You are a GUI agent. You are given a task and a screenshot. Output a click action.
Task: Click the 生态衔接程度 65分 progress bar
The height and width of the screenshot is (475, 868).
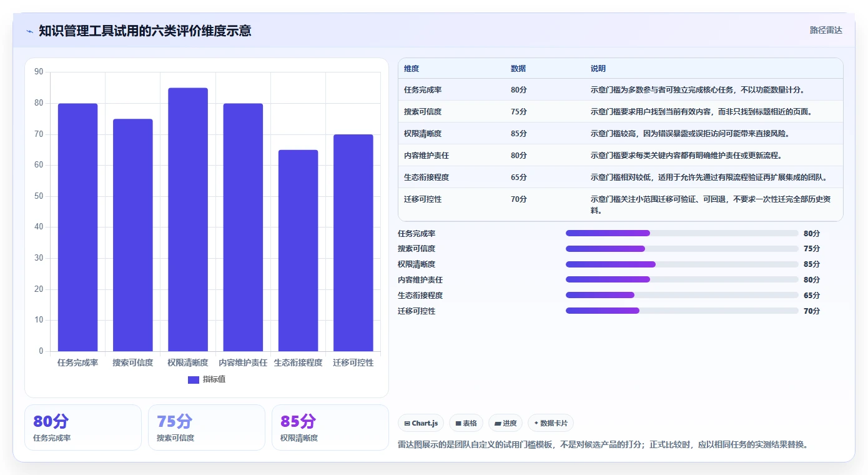pyautogui.click(x=682, y=295)
